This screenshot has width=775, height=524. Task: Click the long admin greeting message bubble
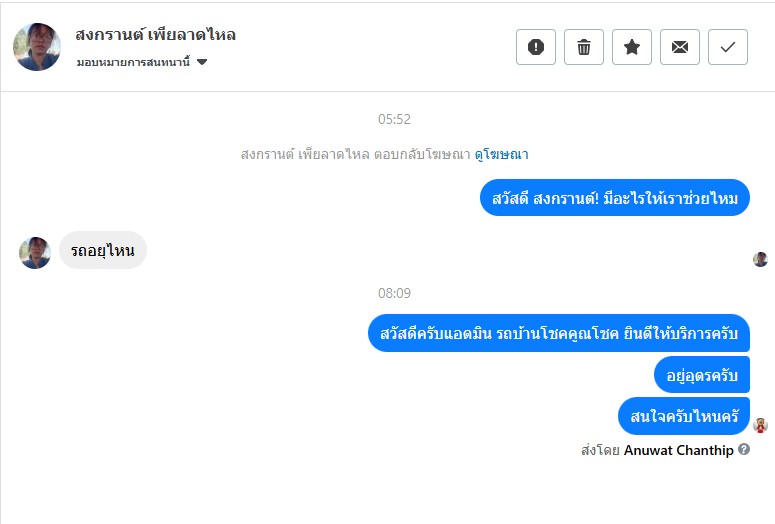pos(559,333)
